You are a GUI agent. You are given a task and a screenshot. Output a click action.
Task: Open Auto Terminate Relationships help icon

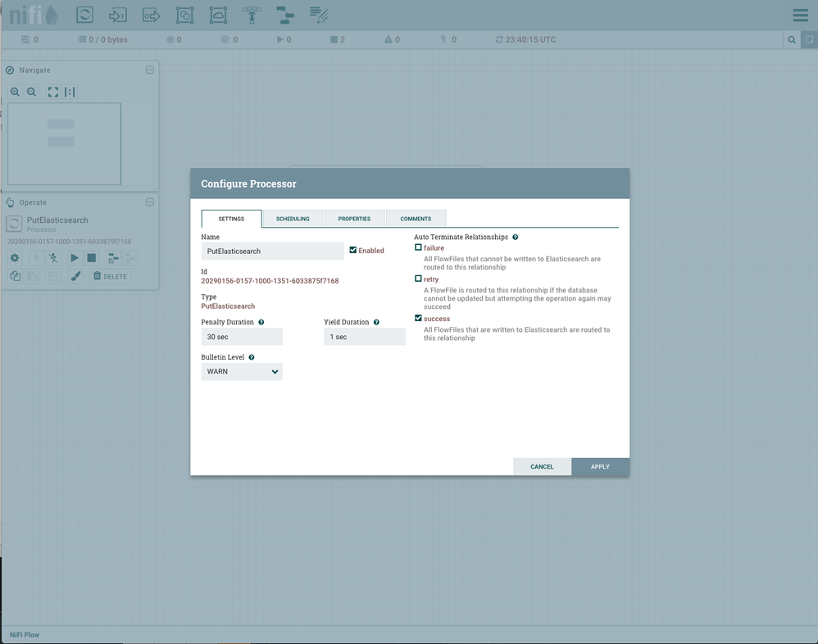[516, 238]
